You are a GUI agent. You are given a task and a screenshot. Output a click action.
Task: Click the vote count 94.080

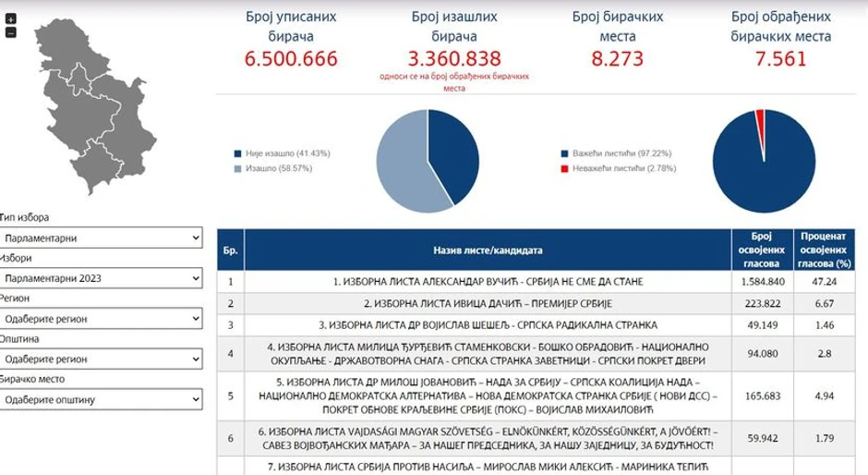(x=763, y=354)
